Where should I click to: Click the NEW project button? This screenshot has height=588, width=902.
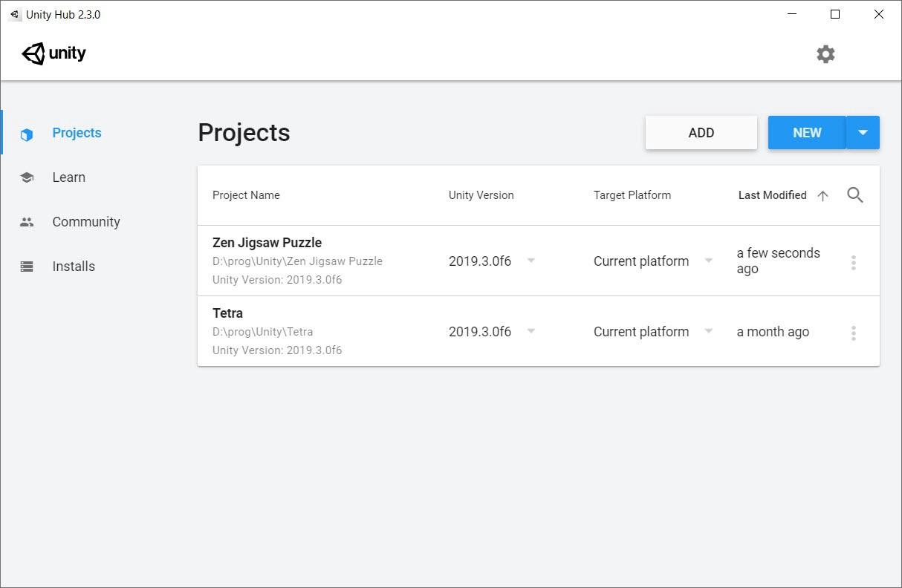[x=807, y=133]
